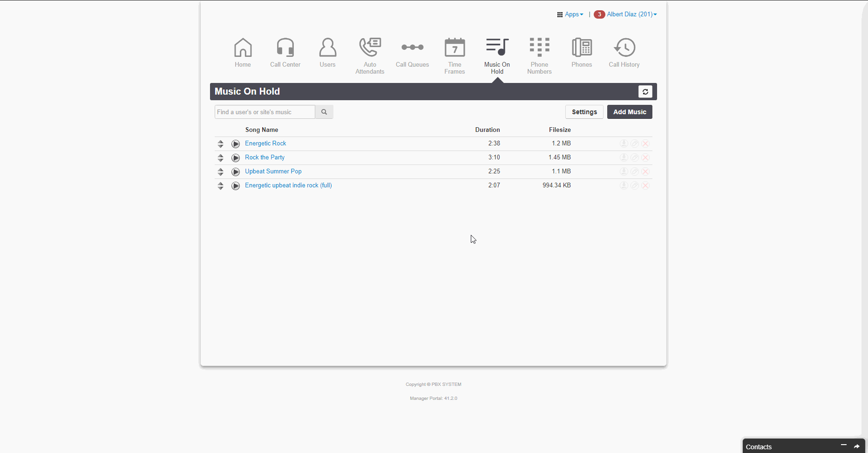868x453 pixels.
Task: Open the Energetic Rock link
Action: coord(265,144)
